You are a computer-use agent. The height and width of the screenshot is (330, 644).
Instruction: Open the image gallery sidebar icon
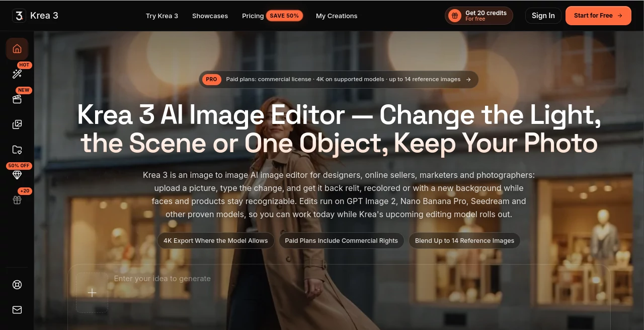(x=17, y=124)
